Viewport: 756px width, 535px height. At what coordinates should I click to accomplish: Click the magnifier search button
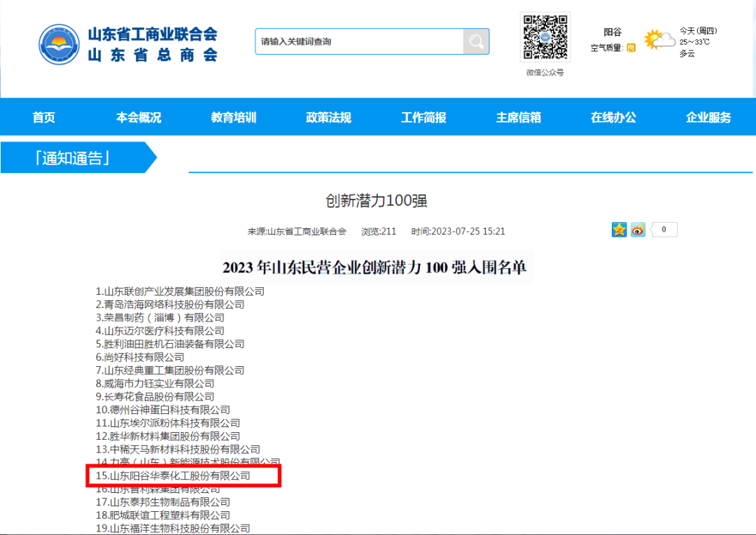pos(476,41)
